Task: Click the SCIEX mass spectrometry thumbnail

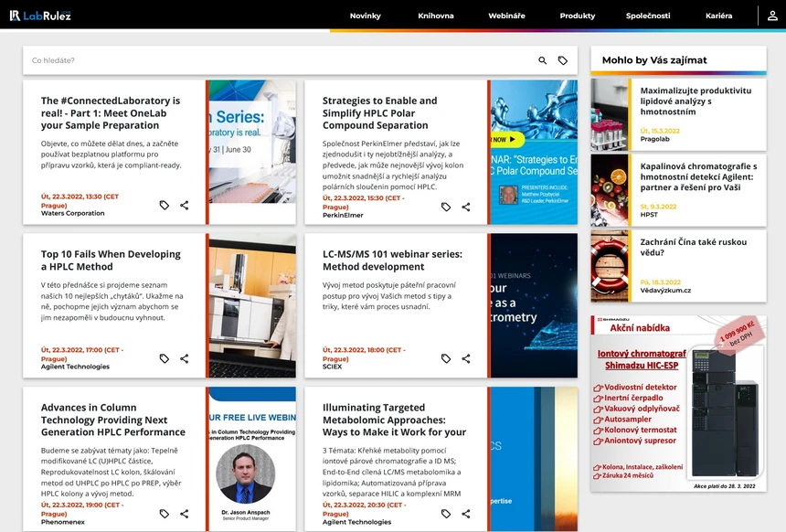Action: (x=534, y=305)
